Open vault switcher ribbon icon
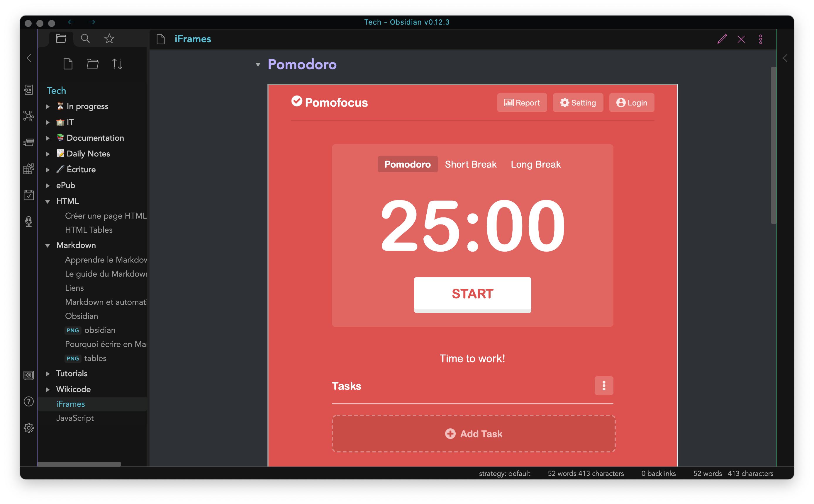Viewport: 814px width, 504px height. 29,375
